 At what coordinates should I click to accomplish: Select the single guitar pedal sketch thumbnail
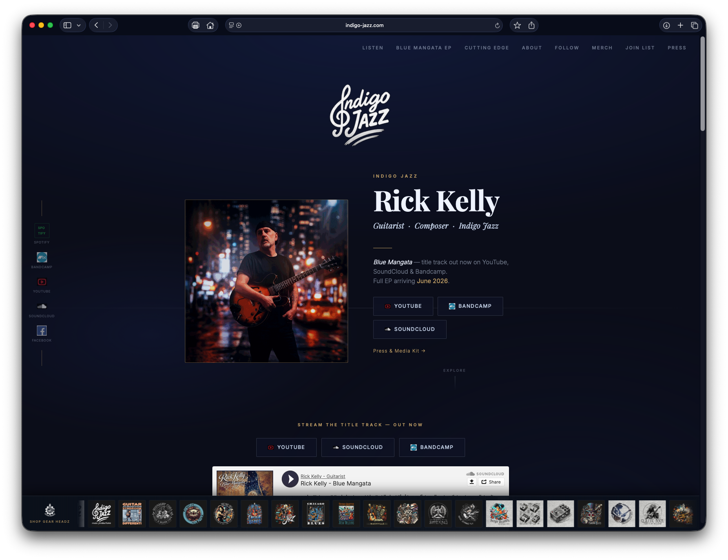click(x=561, y=514)
